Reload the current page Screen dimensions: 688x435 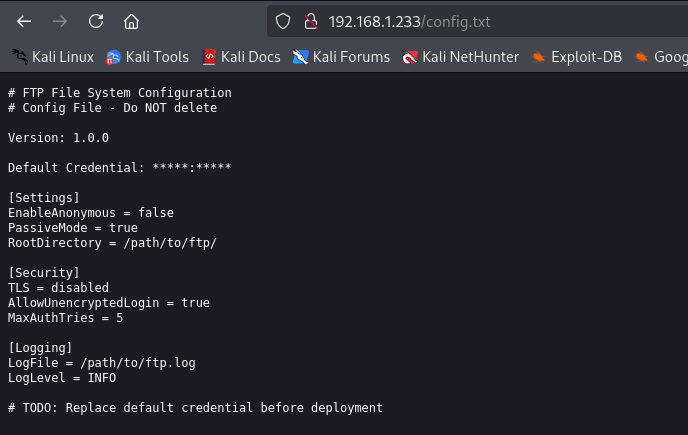tap(96, 21)
